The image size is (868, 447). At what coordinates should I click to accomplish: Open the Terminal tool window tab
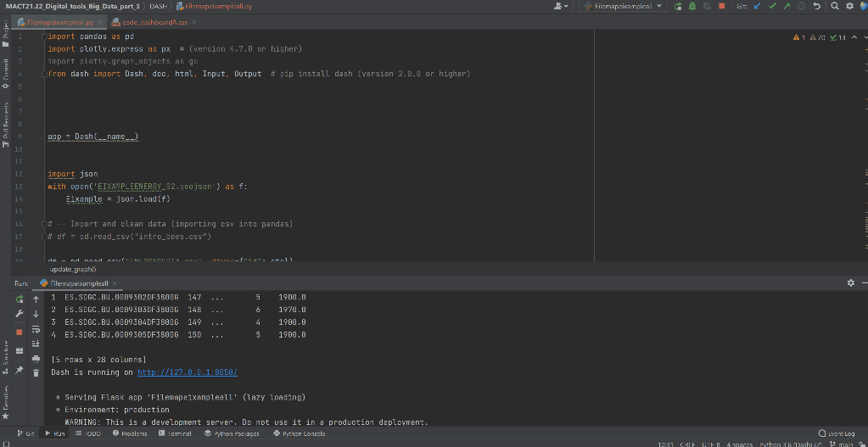[175, 433]
